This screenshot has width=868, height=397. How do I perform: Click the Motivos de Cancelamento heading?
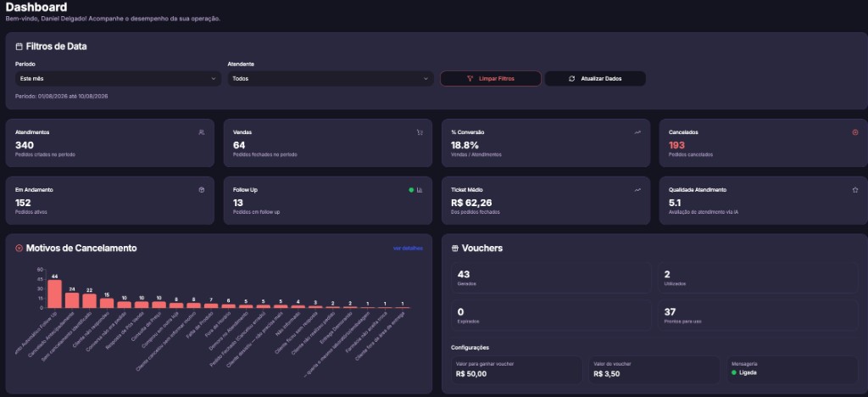tap(81, 249)
